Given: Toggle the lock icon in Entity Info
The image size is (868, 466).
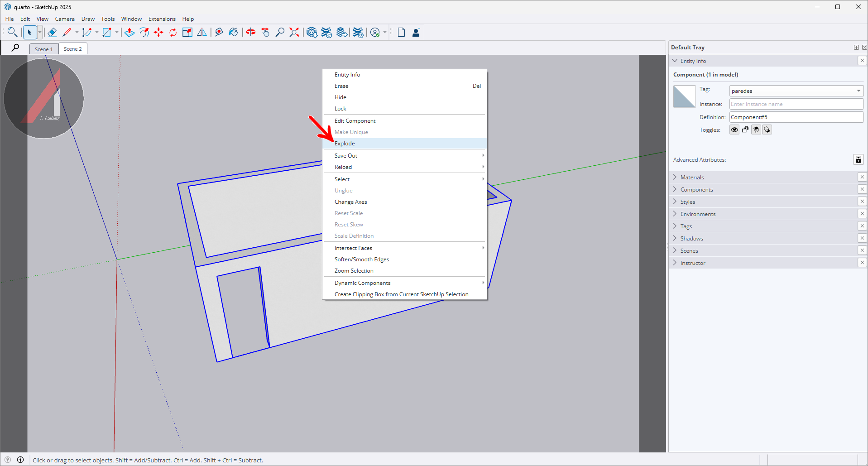Looking at the screenshot, I should (x=745, y=130).
